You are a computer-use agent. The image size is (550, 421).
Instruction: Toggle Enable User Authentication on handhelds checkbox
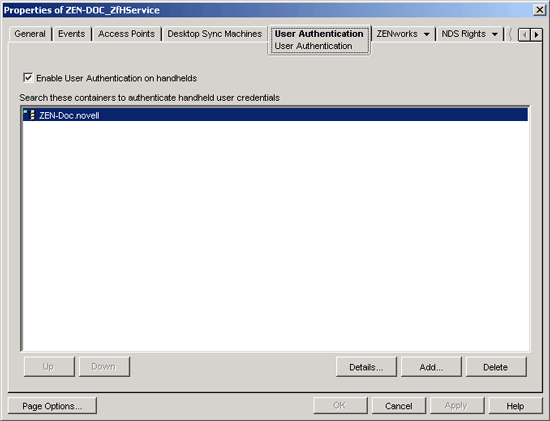pyautogui.click(x=28, y=78)
